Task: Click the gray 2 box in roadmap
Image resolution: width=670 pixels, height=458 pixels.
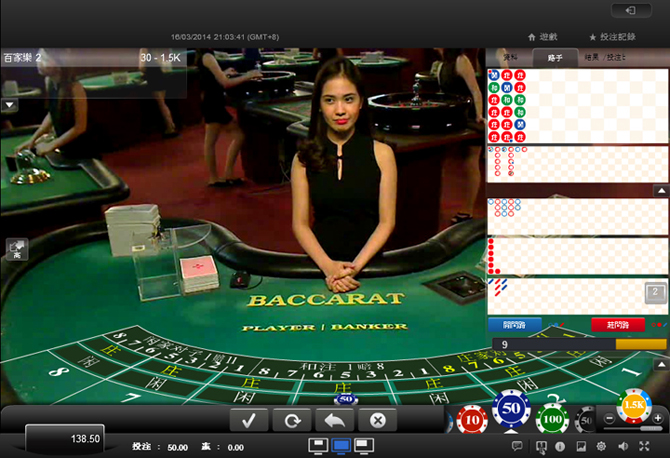Action: [x=655, y=292]
